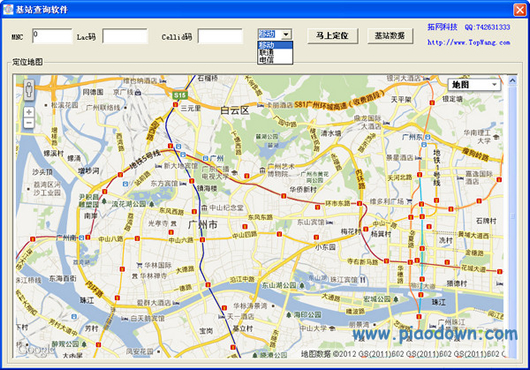
Task: Focus the Lac码 input field
Action: 125,36
